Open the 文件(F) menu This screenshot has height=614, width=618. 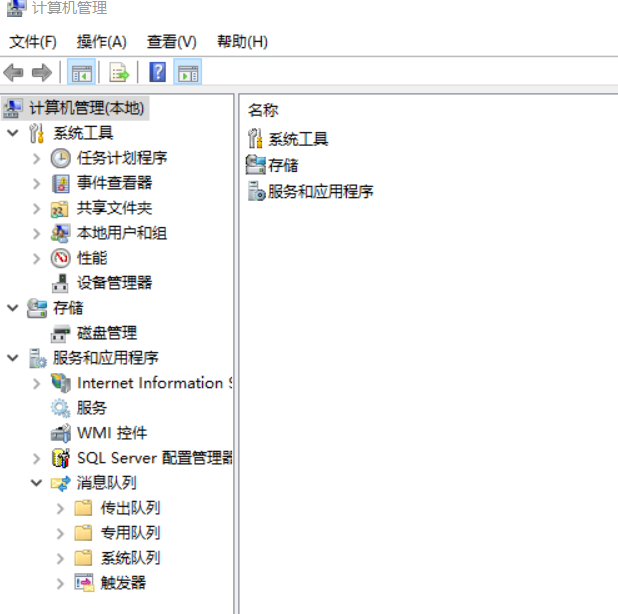tap(33, 42)
